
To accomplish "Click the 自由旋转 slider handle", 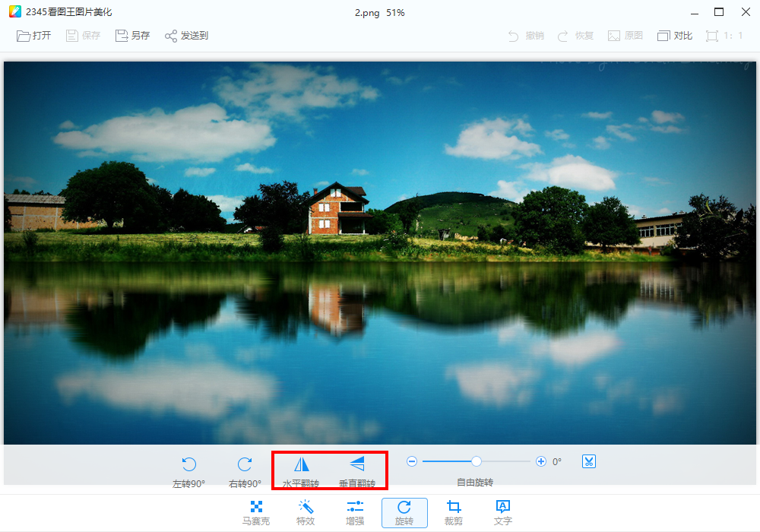I will coord(477,461).
